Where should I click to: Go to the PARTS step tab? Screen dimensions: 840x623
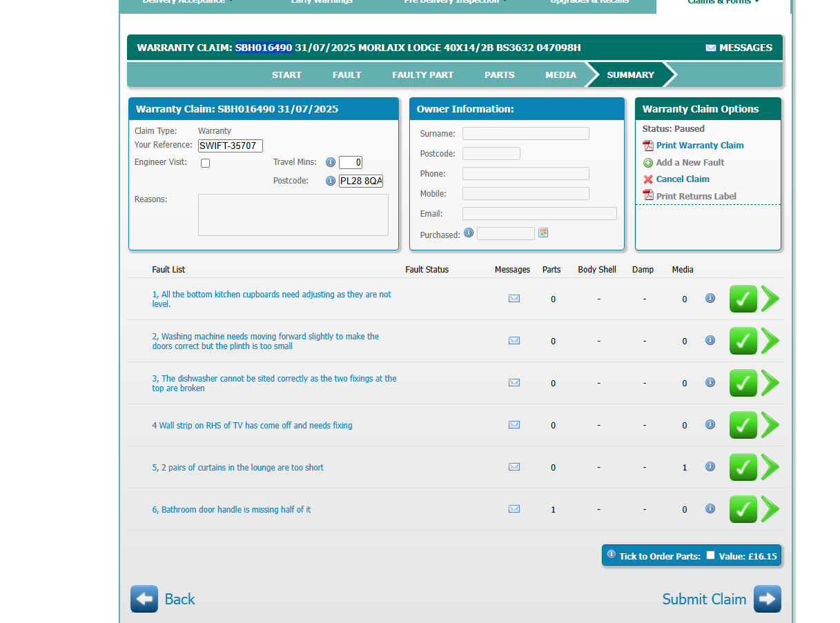click(x=499, y=75)
